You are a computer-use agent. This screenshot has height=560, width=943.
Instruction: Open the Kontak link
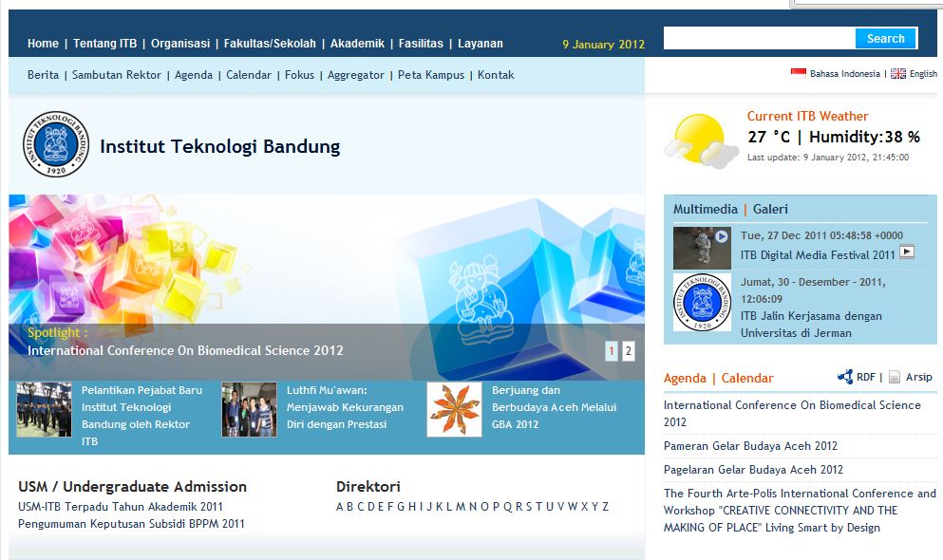pos(496,74)
